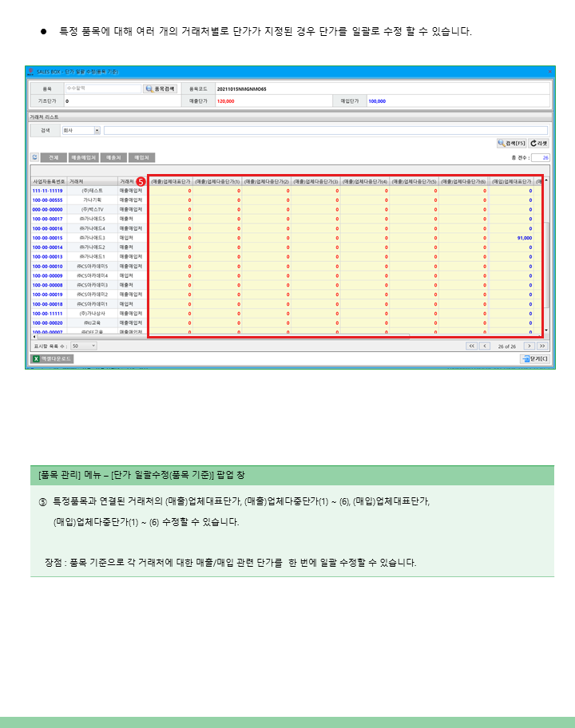This screenshot has width=575, height=728.
Task: Click the 품목 name input field
Action: 103,89
